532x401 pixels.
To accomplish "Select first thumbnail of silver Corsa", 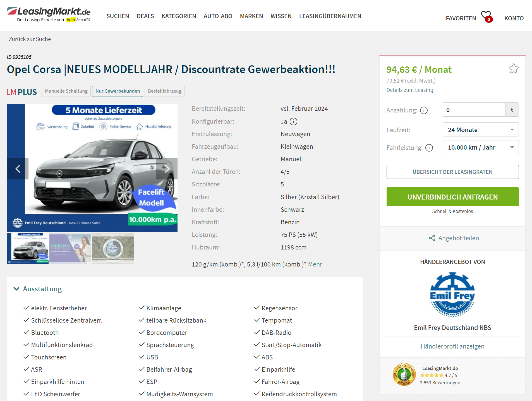I will coord(28,248).
